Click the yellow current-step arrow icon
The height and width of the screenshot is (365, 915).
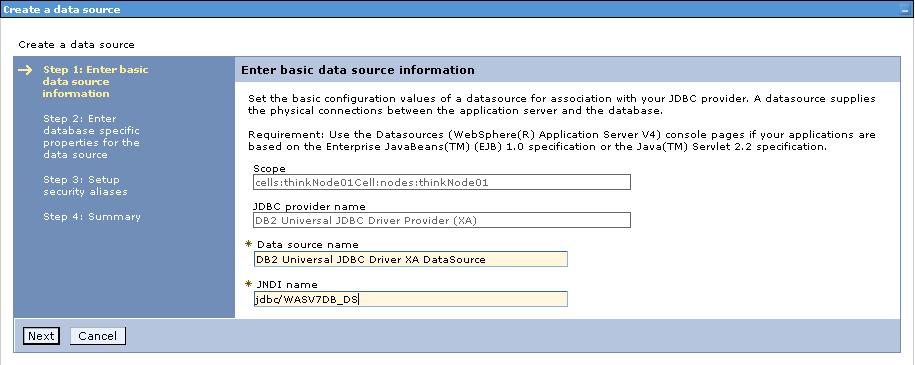pos(25,70)
